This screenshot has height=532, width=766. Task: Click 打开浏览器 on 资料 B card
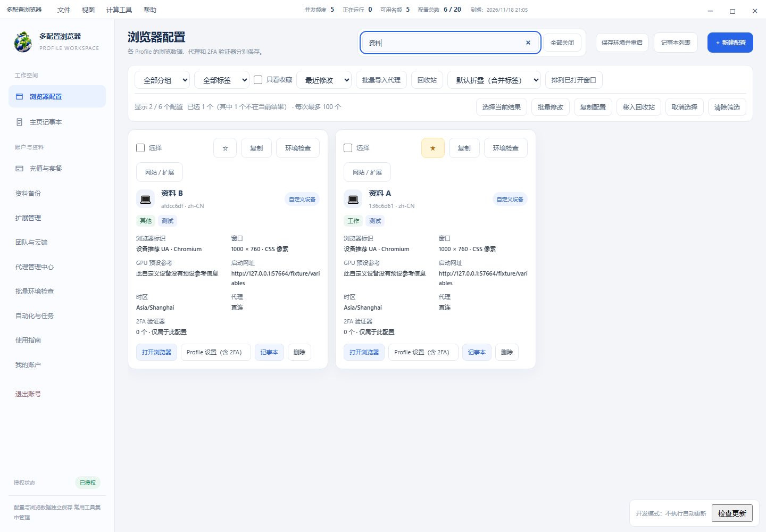(157, 352)
